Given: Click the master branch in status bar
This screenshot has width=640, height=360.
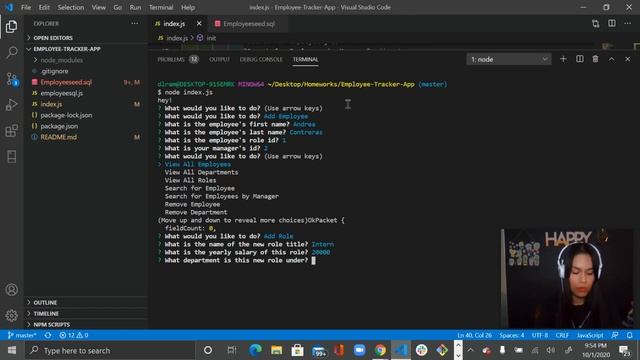Looking at the screenshot, I should (x=22, y=335).
